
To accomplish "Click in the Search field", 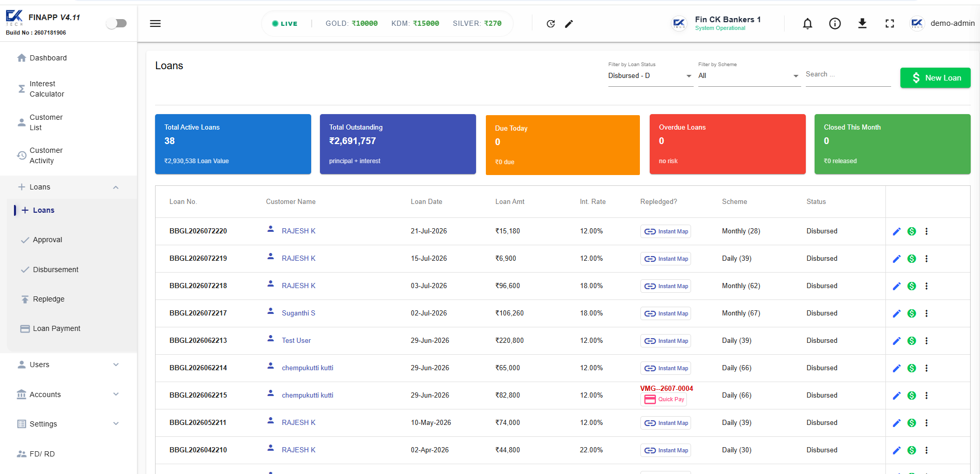I will pyautogui.click(x=848, y=75).
